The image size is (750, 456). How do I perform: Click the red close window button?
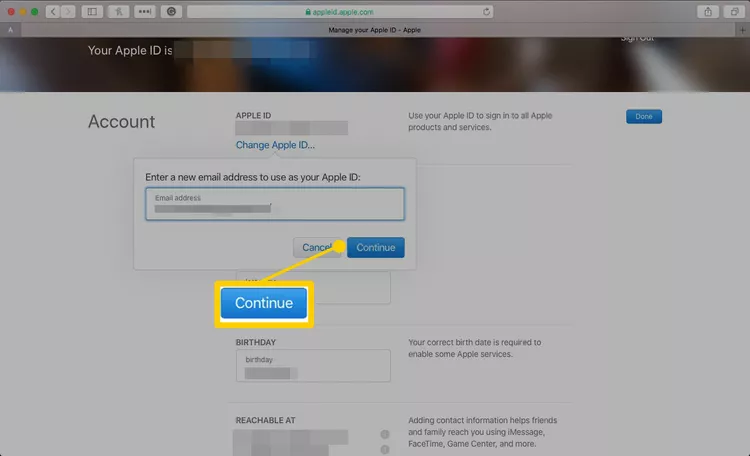point(11,11)
